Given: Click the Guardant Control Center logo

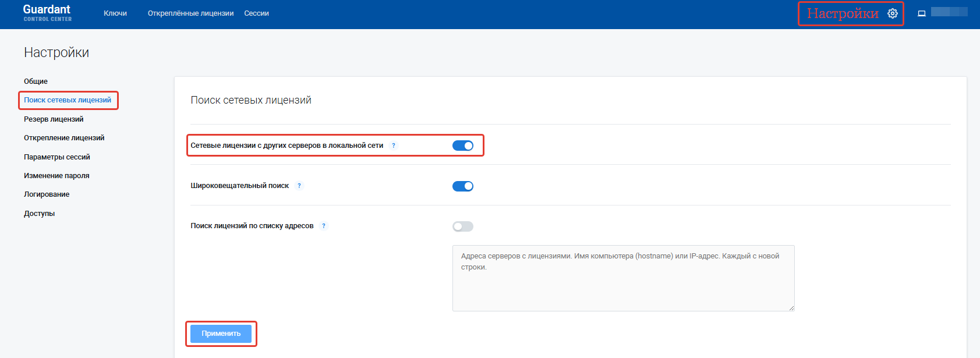Looking at the screenshot, I should click(x=47, y=13).
